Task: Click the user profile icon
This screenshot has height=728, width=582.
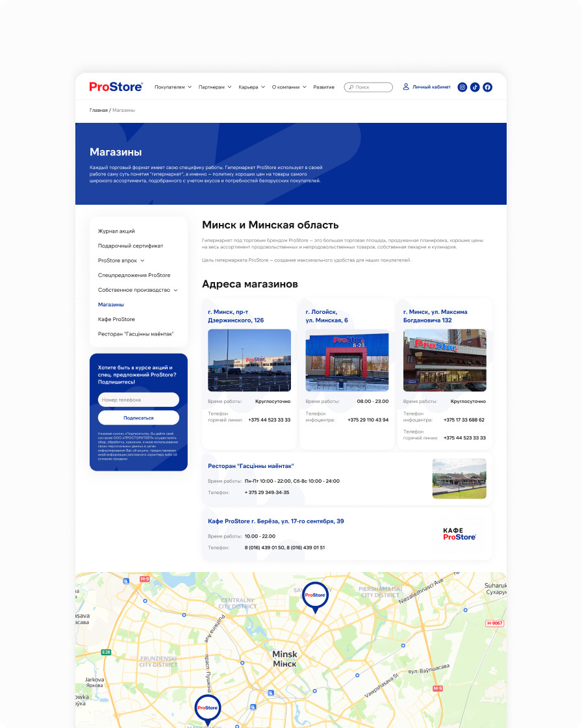Action: point(405,87)
